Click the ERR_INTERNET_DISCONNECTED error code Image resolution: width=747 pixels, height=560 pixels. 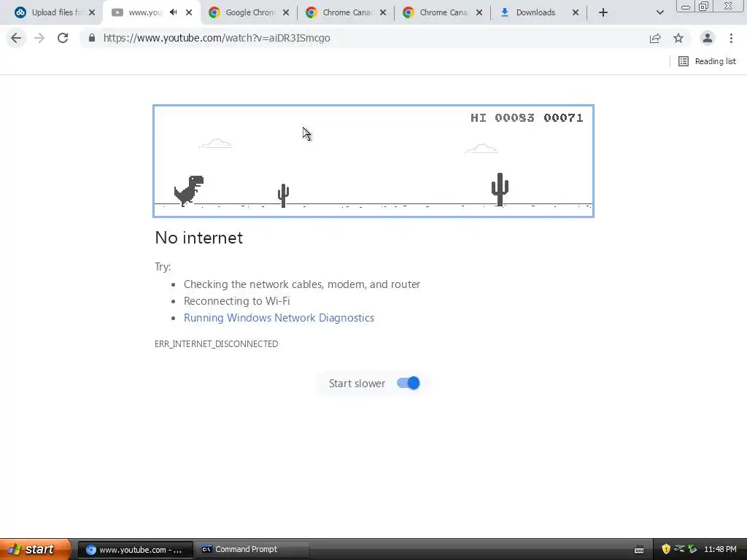(x=216, y=344)
